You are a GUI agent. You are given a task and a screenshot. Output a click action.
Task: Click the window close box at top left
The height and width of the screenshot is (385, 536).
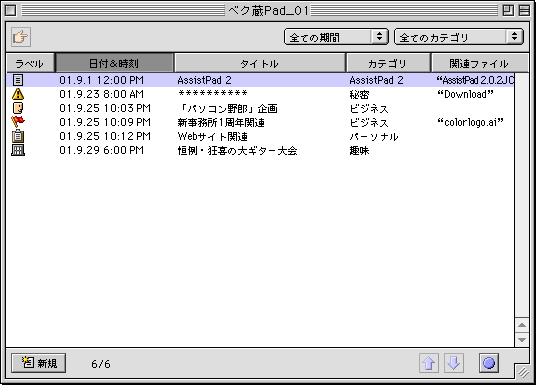pos(11,10)
